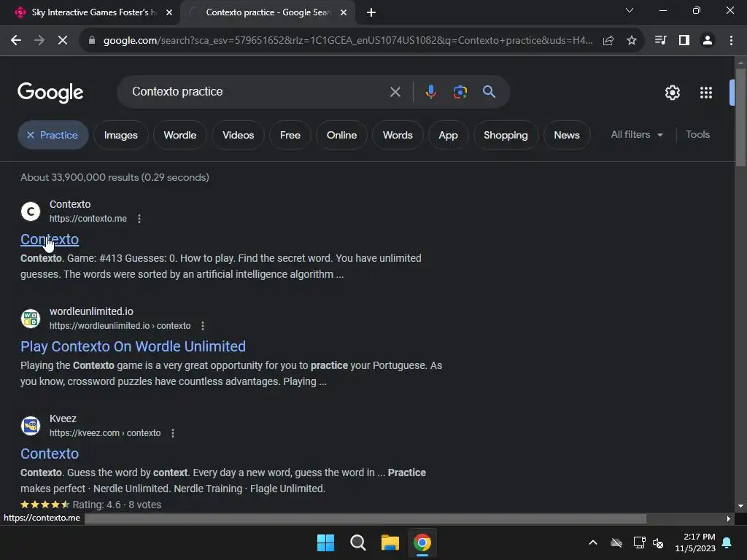Image resolution: width=747 pixels, height=560 pixels.
Task: Select the Shopping filter
Action: coord(506,135)
